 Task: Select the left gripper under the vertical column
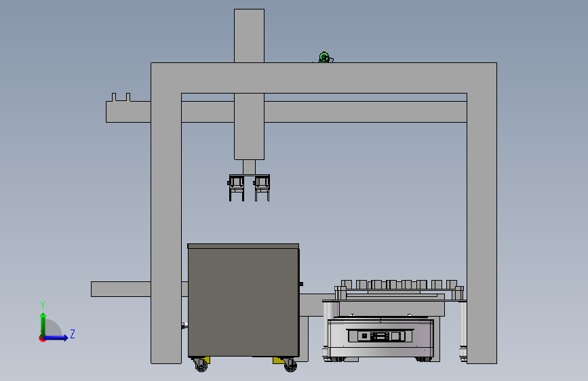[236, 188]
